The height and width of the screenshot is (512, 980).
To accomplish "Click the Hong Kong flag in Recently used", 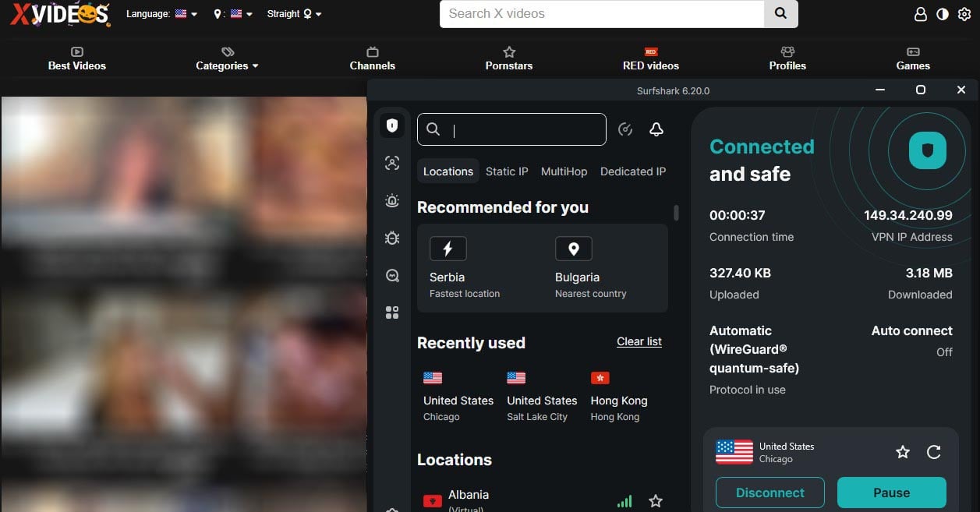I will coord(600,378).
